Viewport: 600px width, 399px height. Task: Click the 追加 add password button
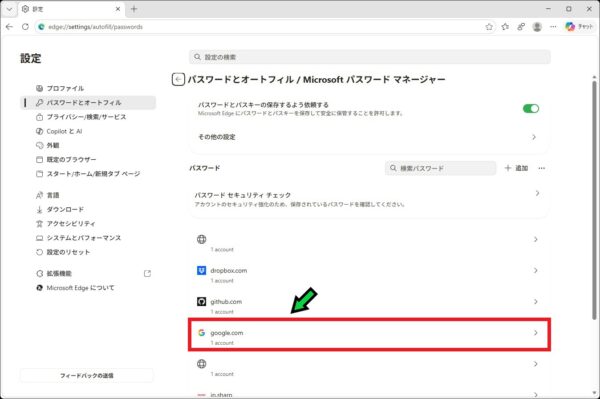(x=516, y=168)
